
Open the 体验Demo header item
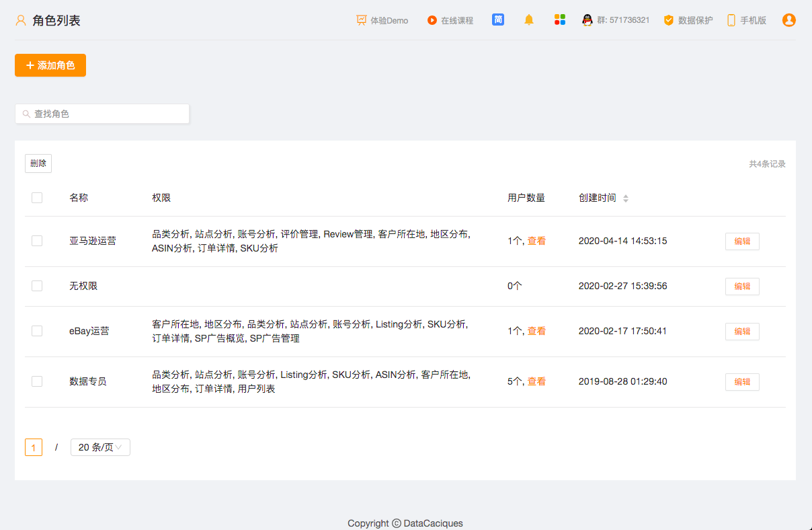(x=382, y=20)
